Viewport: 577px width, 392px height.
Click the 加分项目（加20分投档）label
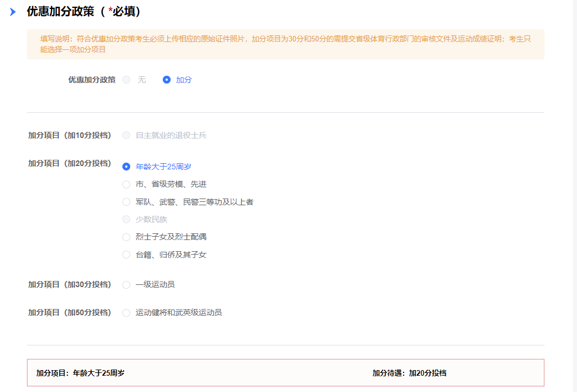(70, 163)
